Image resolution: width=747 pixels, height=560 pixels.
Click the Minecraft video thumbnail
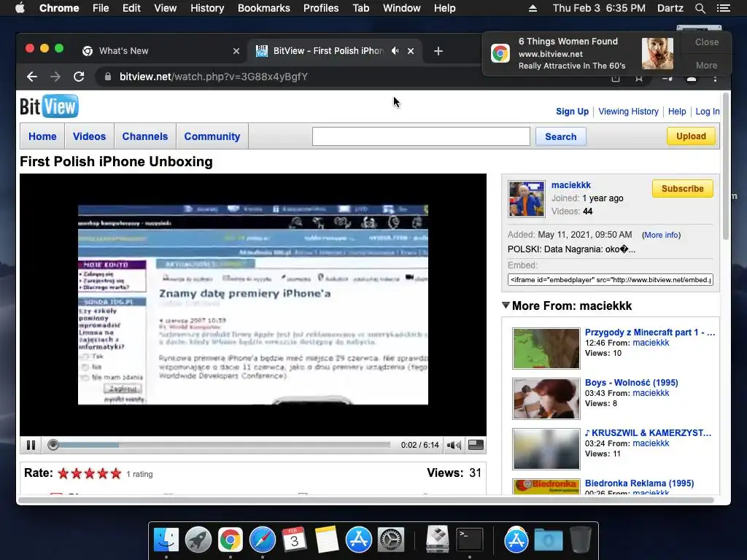pyautogui.click(x=546, y=349)
